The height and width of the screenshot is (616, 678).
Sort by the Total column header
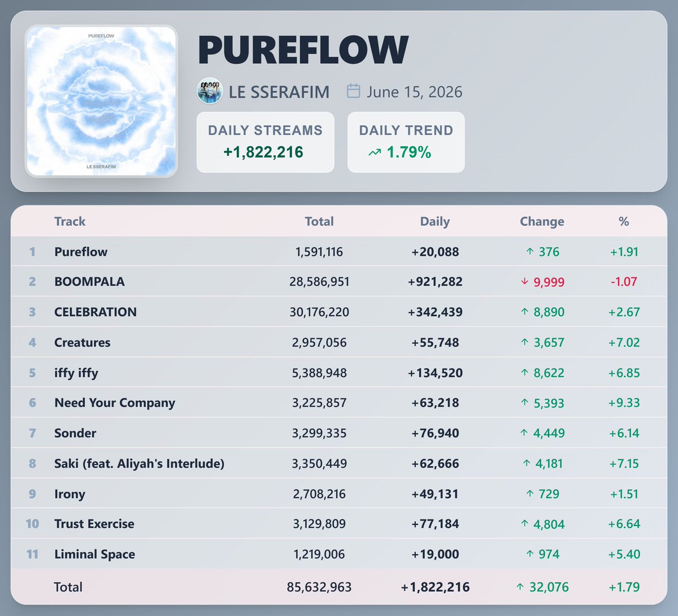click(x=319, y=221)
